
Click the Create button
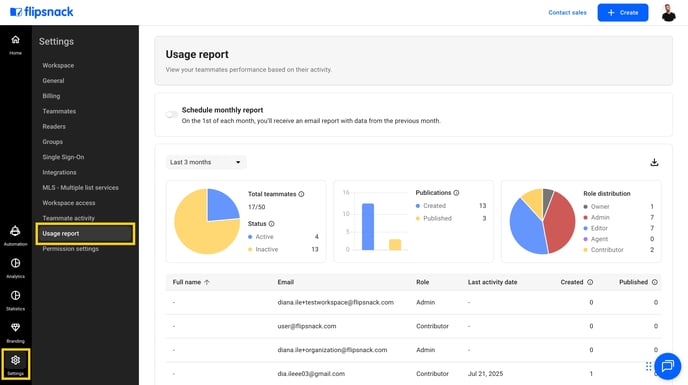point(623,13)
